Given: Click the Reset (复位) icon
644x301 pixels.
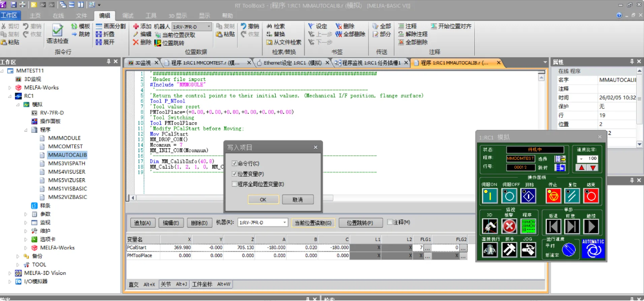Looking at the screenshot, I should (571, 195).
